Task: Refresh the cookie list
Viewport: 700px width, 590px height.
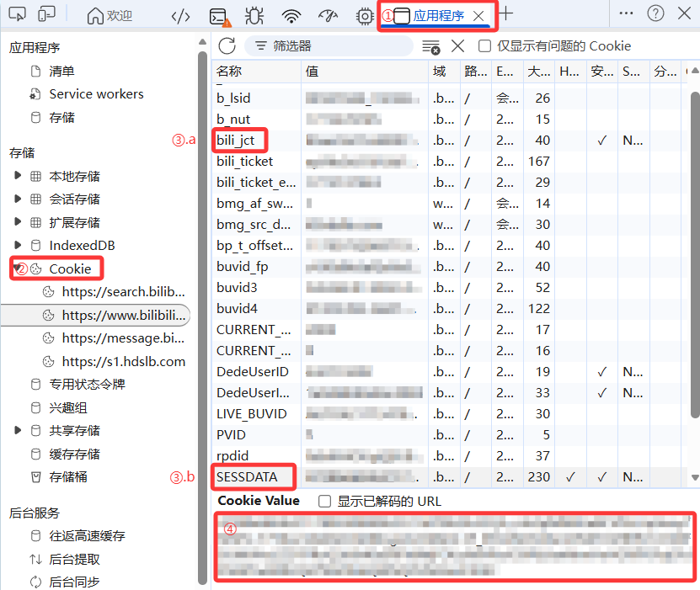Action: point(227,46)
